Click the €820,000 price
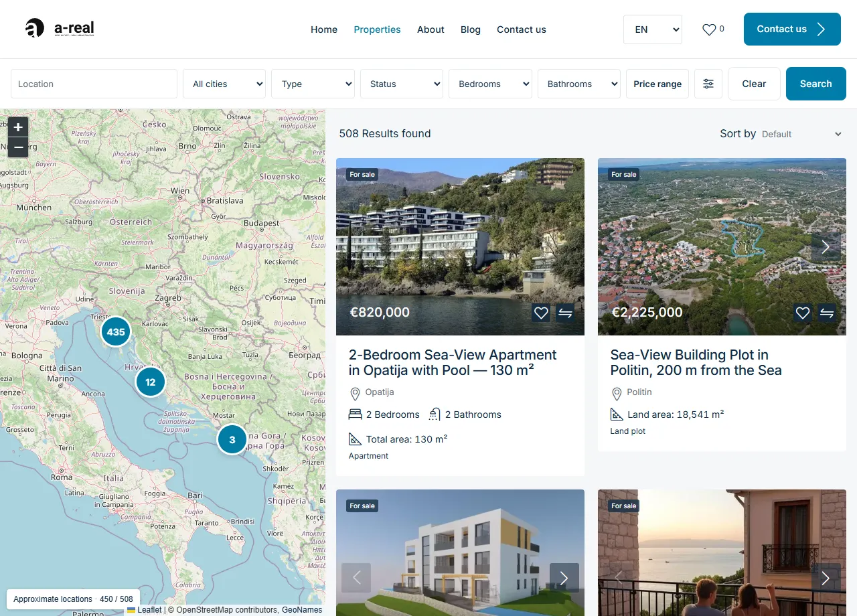This screenshot has height=616, width=857. [380, 312]
